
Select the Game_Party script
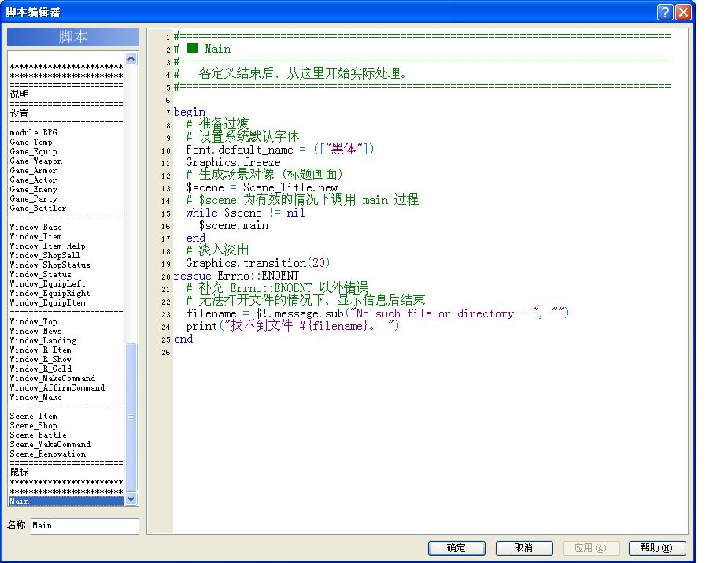(66, 198)
